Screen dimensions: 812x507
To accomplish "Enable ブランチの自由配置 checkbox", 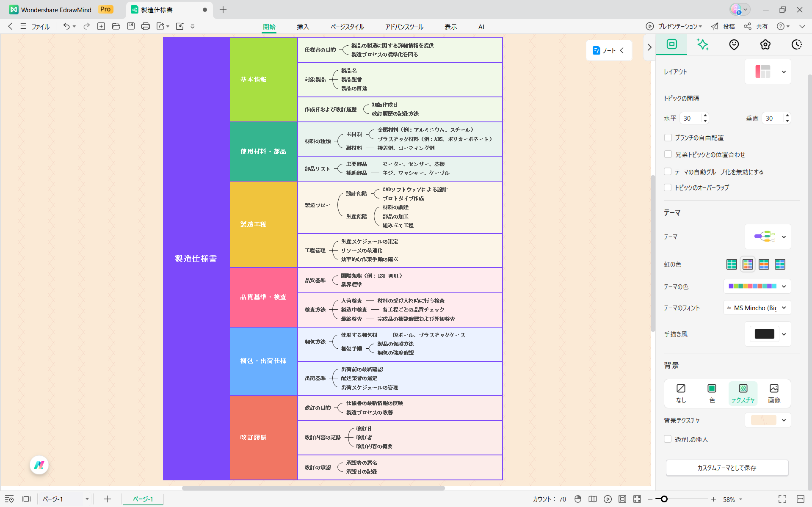I will (x=668, y=138).
